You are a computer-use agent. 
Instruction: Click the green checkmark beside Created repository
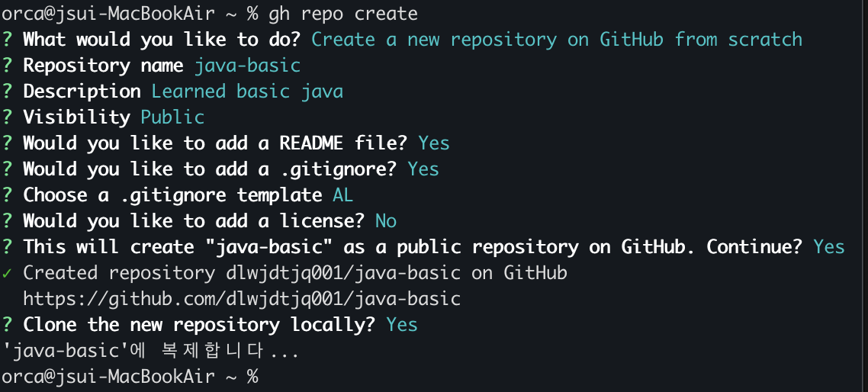[7, 272]
